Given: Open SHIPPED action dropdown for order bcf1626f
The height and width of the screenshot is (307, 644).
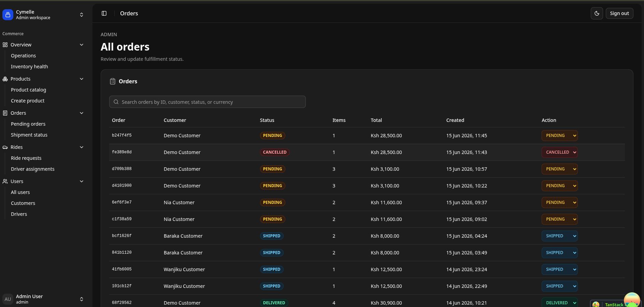Looking at the screenshot, I should (560, 236).
